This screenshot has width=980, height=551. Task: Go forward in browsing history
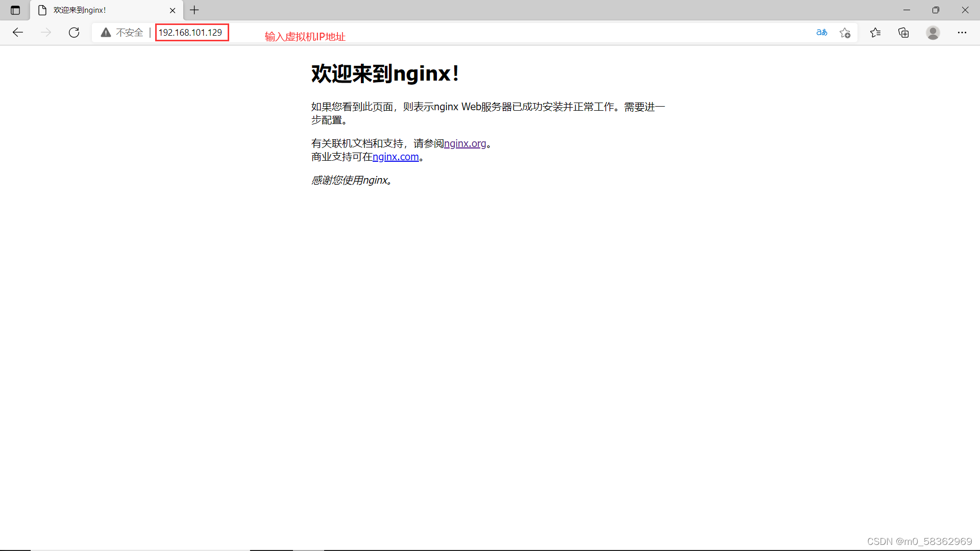tap(46, 32)
